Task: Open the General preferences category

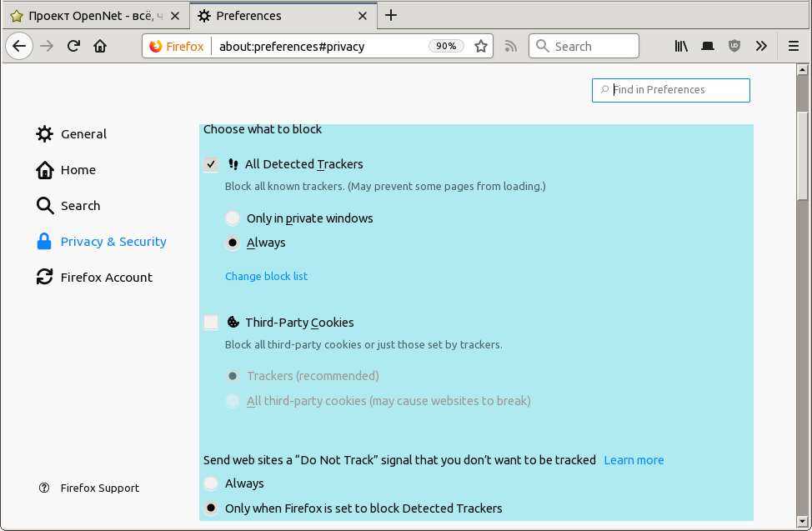Action: click(83, 134)
